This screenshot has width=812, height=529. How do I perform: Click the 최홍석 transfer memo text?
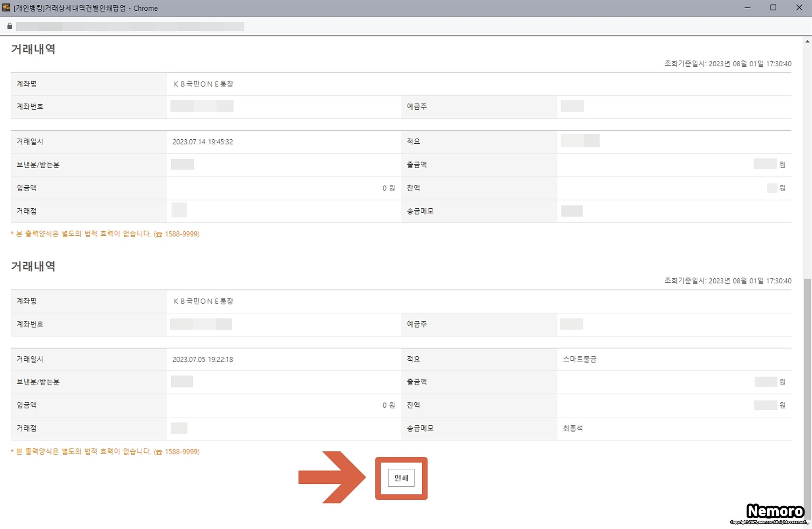(573, 428)
